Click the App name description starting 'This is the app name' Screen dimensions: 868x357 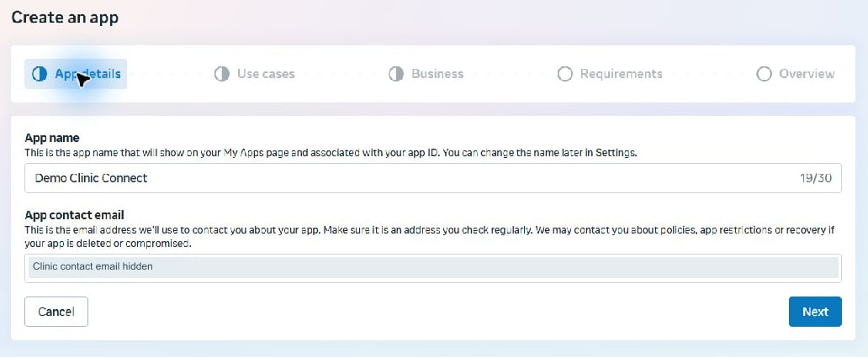(x=331, y=153)
